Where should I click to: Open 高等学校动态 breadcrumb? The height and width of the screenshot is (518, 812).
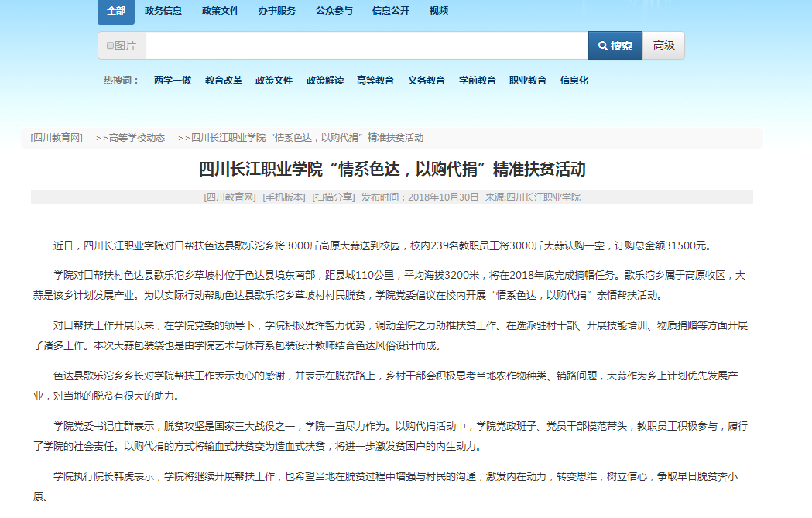(137, 138)
